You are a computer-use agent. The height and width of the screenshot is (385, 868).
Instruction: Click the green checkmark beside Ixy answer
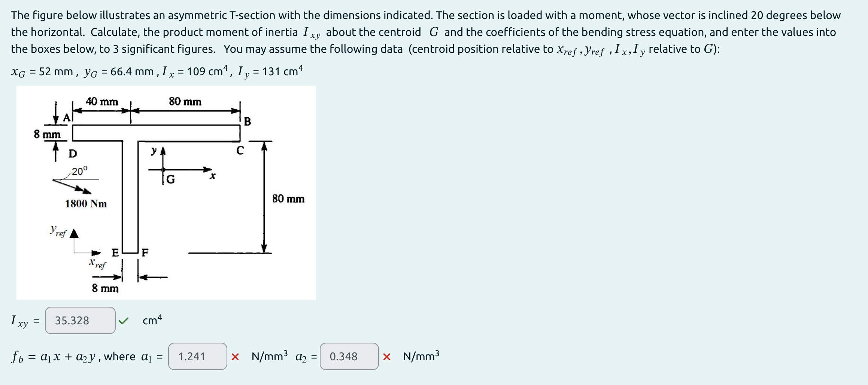[x=124, y=320]
